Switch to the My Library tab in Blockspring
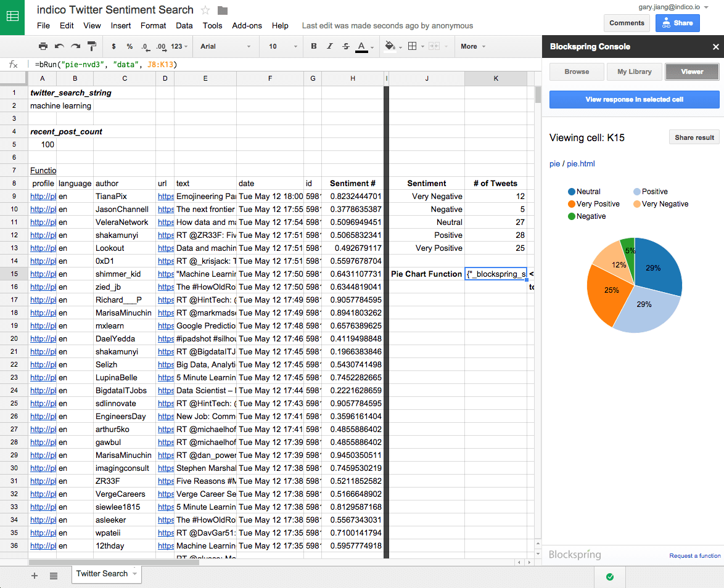Viewport: 724px width, 588px height. point(634,71)
